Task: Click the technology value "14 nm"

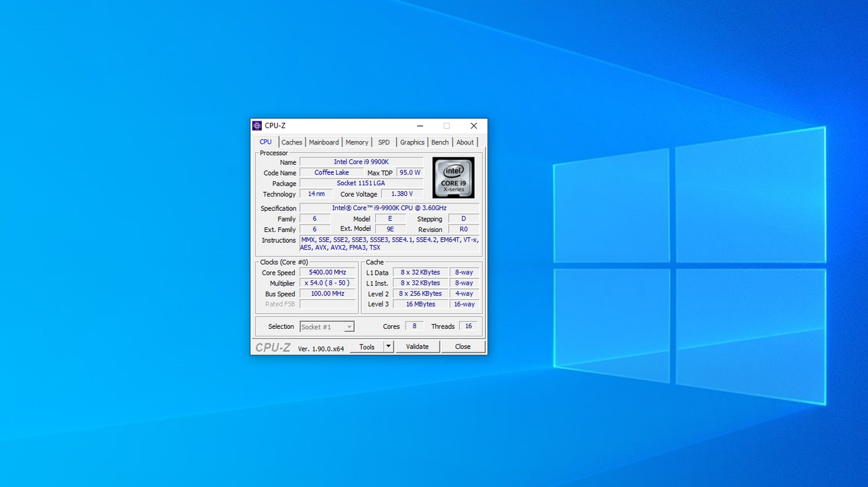Action: (317, 194)
